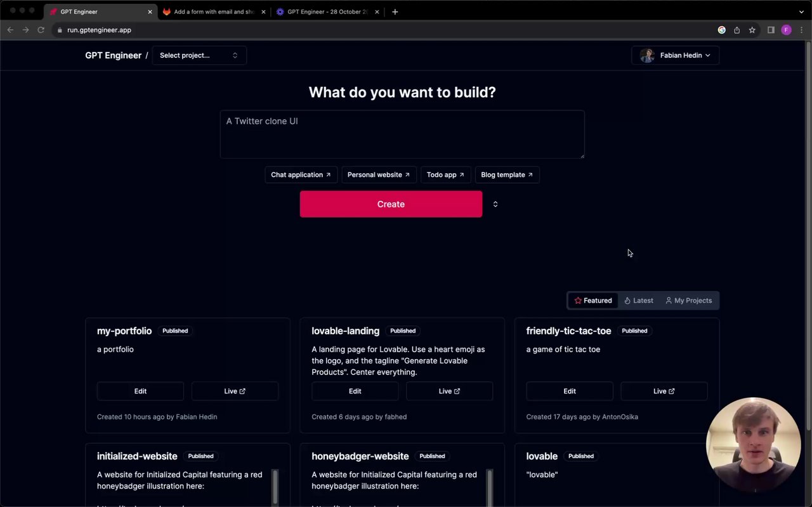Switch to 'Add a form with email' tab
812x507 pixels.
214,11
